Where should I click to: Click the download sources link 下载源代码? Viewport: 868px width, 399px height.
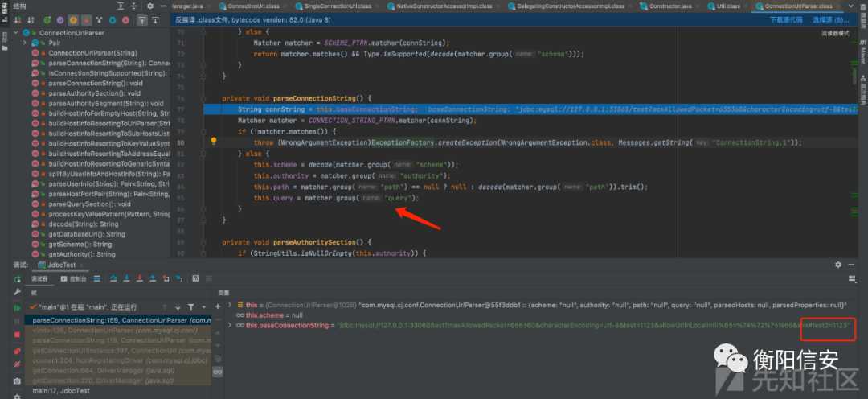click(786, 19)
